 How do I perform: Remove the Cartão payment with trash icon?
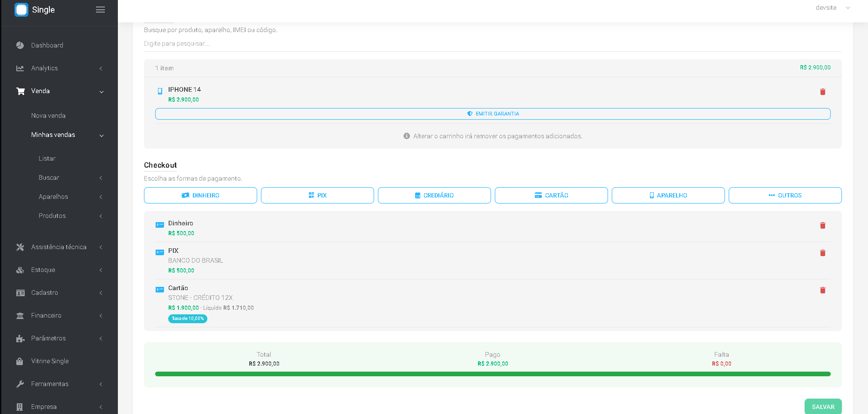pos(823,290)
